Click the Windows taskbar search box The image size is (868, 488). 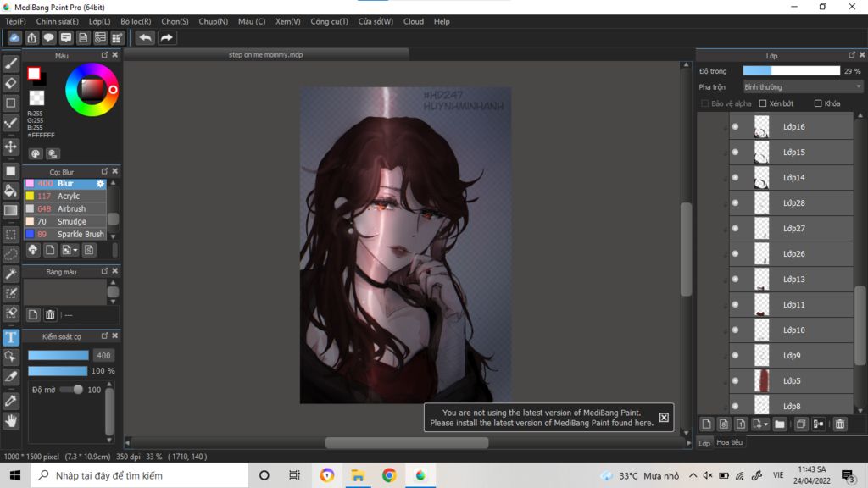tap(140, 475)
